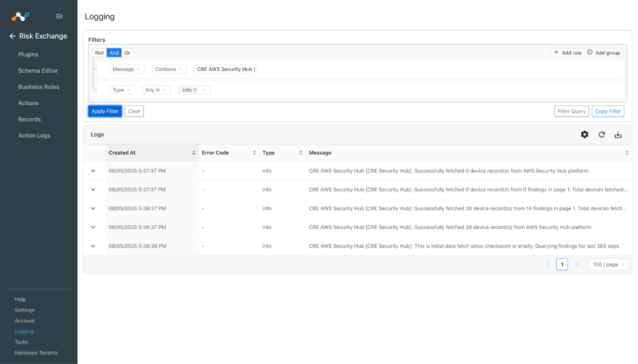Open the Contains operator dropdown

coord(169,69)
